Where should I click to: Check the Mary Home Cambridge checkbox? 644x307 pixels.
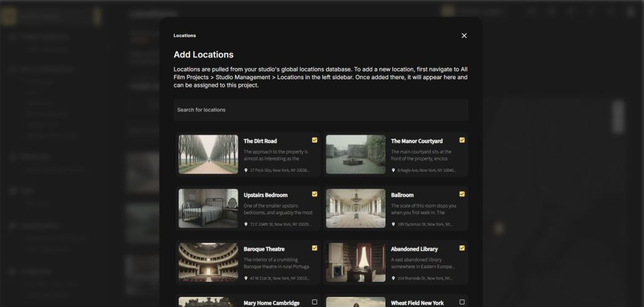[314, 302]
